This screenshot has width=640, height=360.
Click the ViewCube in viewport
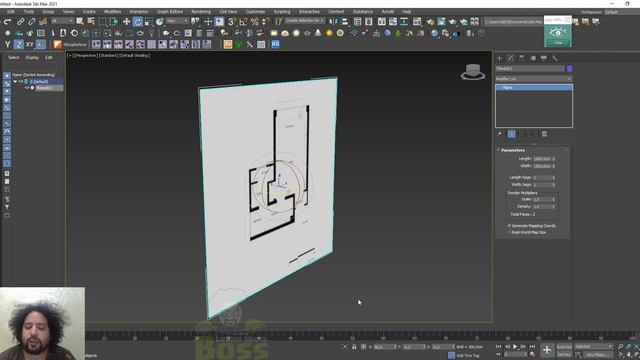473,72
